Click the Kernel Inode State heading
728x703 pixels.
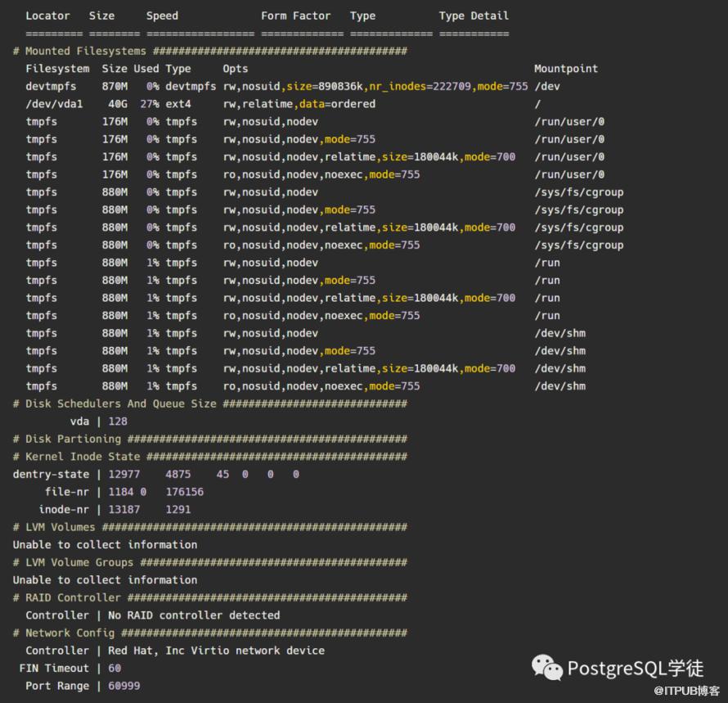pos(83,457)
